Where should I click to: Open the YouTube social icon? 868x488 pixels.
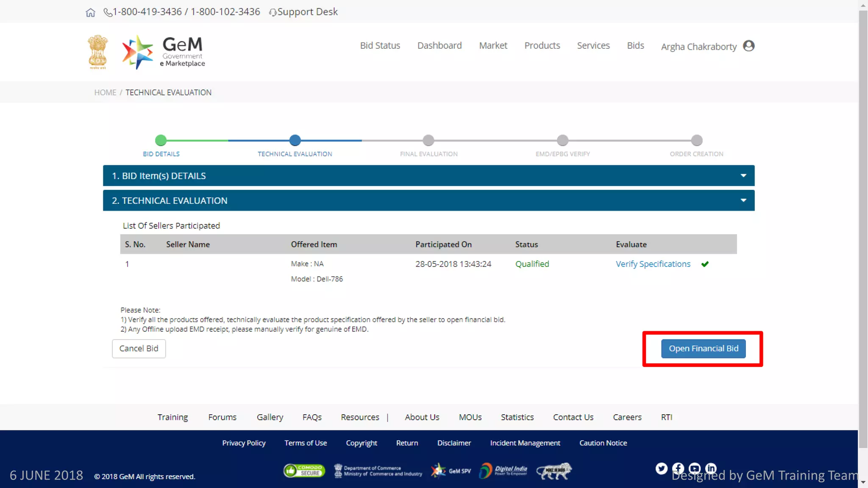tap(694, 468)
